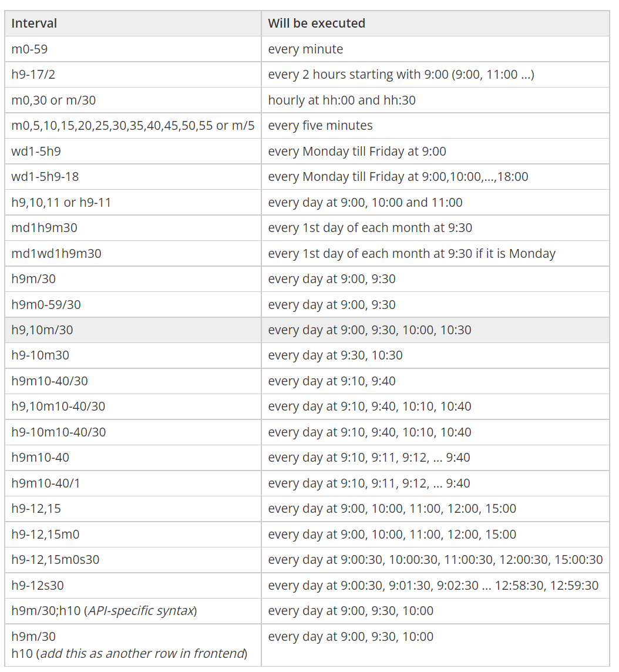Select "hourly at hh:00 and hh:30" cell

[342, 100]
